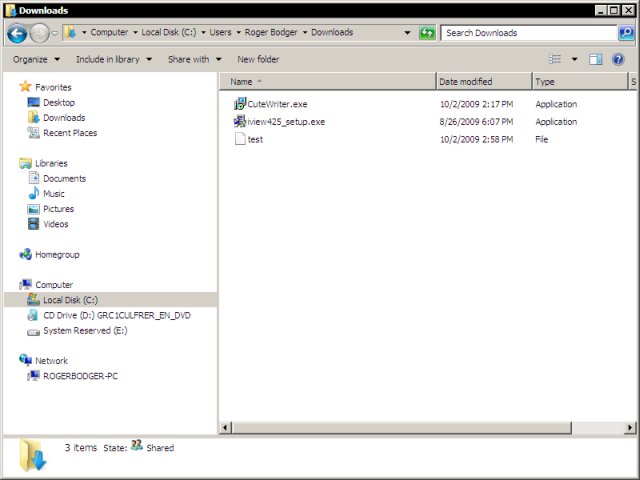Click the Computer node icon
The image size is (640, 480).
click(x=25, y=284)
